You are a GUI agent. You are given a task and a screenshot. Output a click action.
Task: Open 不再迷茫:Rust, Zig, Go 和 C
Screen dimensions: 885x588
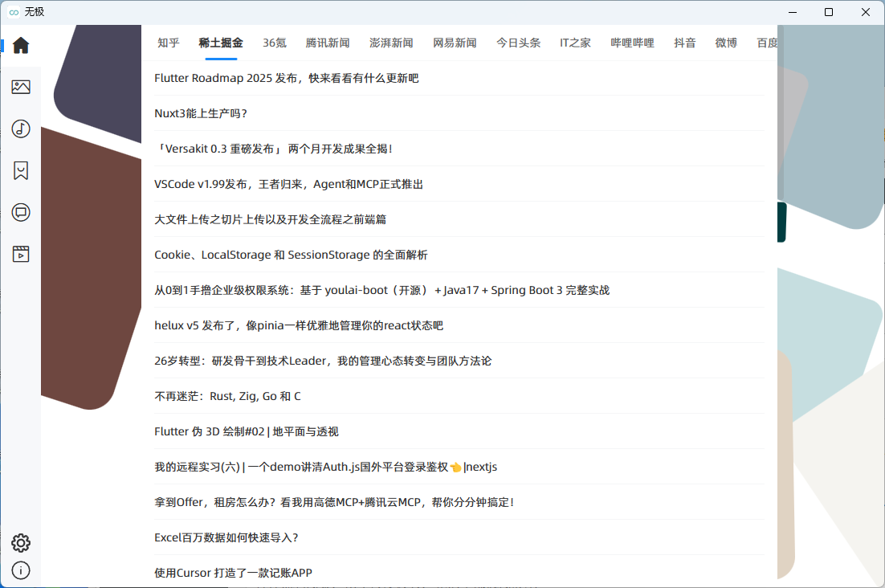click(x=227, y=396)
